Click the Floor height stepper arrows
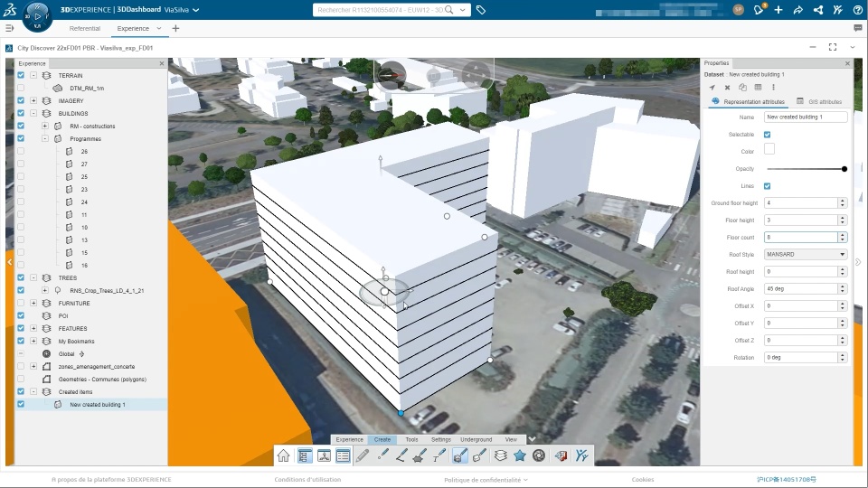868x488 pixels. [843, 221]
